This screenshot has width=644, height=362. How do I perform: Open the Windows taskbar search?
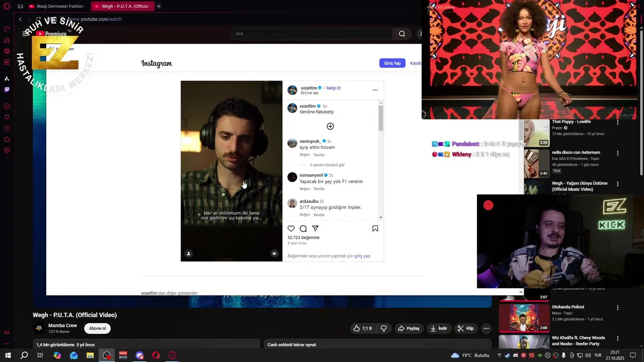tap(24, 355)
